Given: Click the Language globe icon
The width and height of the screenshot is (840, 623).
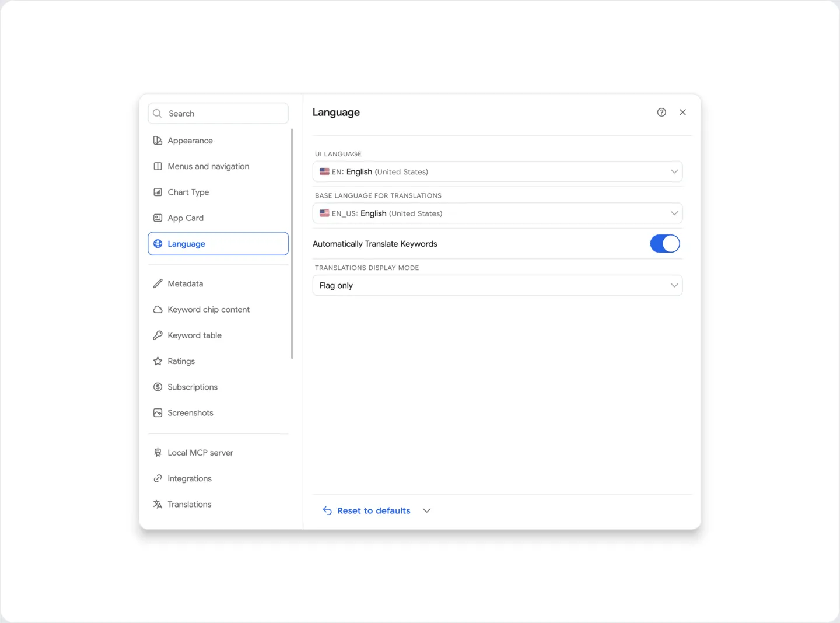Looking at the screenshot, I should point(157,244).
